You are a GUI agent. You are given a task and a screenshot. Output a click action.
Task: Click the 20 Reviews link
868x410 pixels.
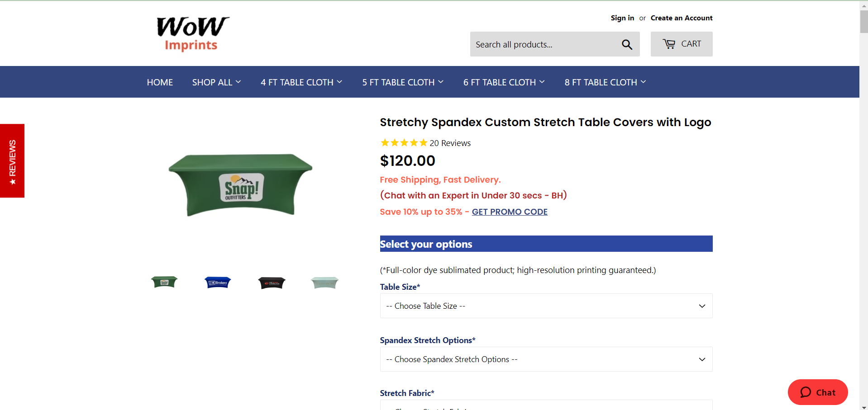click(450, 143)
